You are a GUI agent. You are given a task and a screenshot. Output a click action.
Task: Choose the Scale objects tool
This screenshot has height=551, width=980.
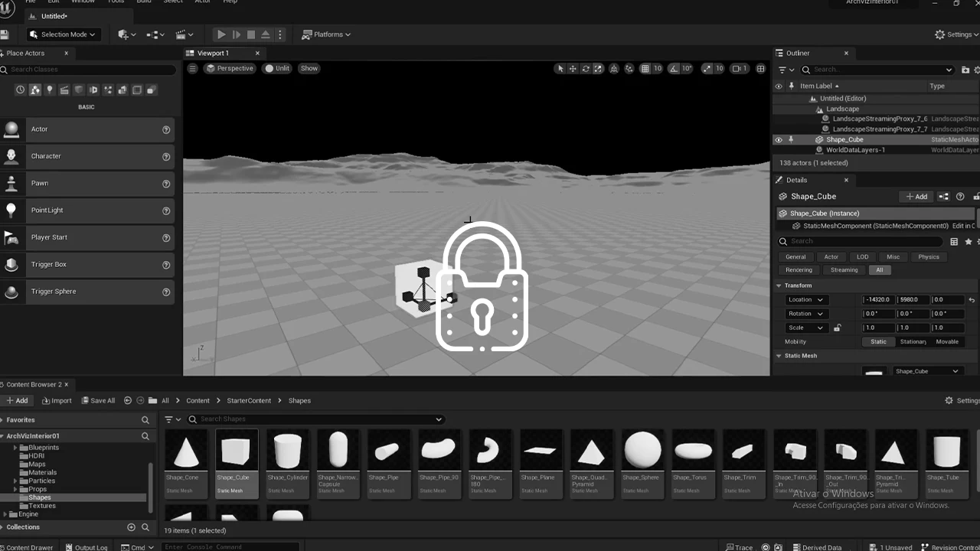[x=598, y=69]
